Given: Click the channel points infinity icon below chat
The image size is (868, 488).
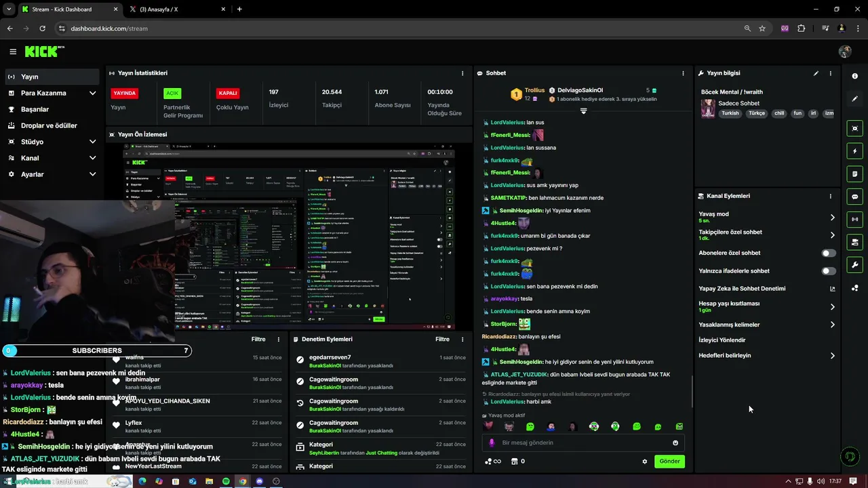Looking at the screenshot, I should point(493,462).
